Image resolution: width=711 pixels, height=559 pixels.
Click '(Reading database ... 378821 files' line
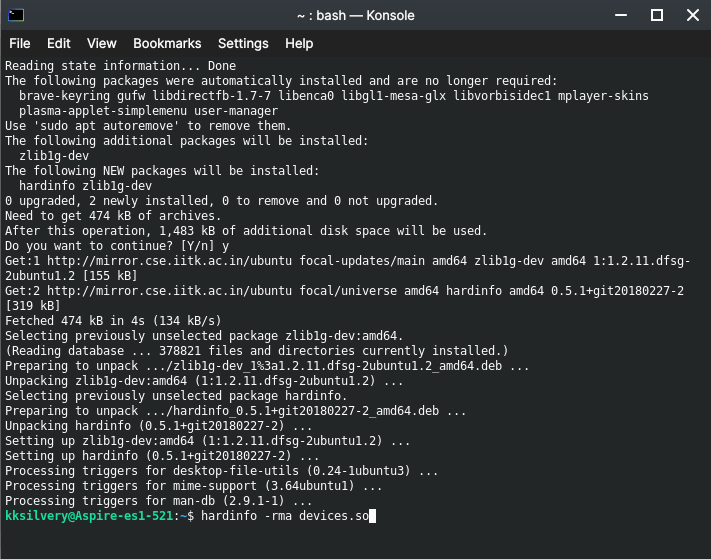tap(257, 351)
